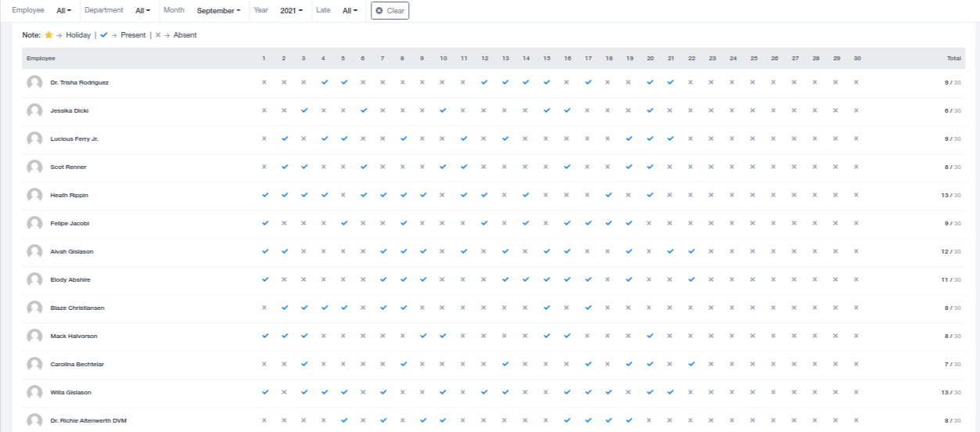This screenshot has height=432, width=980.
Task: Click Scot Renner's checkmark on day 6
Action: (x=364, y=167)
